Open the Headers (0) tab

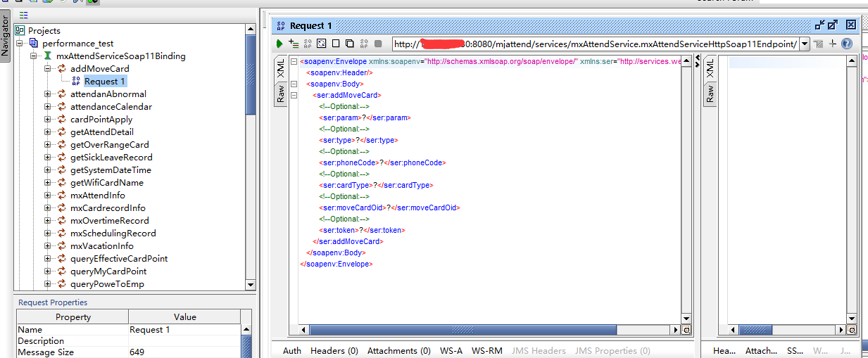[x=334, y=350]
